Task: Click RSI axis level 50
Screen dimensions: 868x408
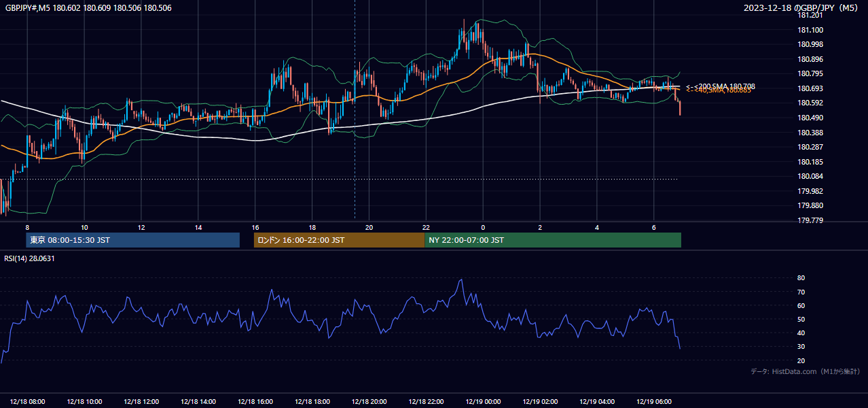Action: (801, 319)
